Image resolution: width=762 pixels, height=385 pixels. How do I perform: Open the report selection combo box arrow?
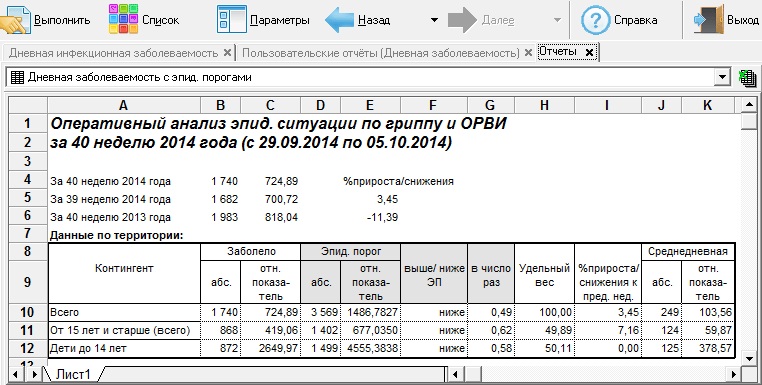723,77
